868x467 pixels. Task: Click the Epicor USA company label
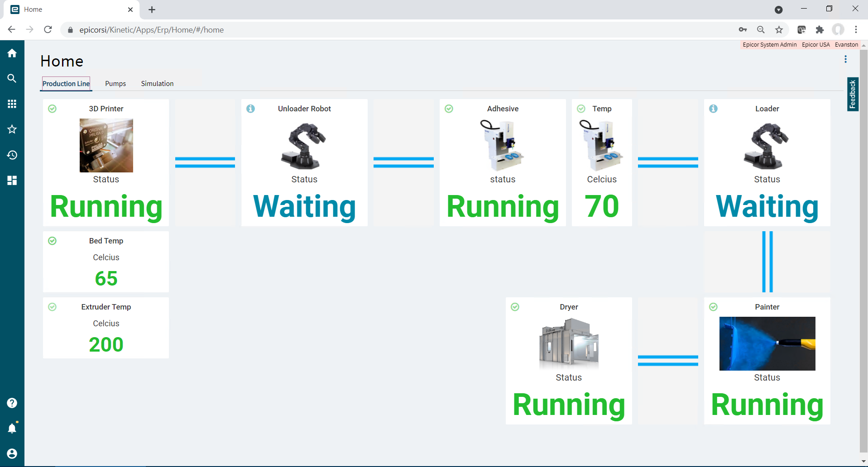pos(815,45)
